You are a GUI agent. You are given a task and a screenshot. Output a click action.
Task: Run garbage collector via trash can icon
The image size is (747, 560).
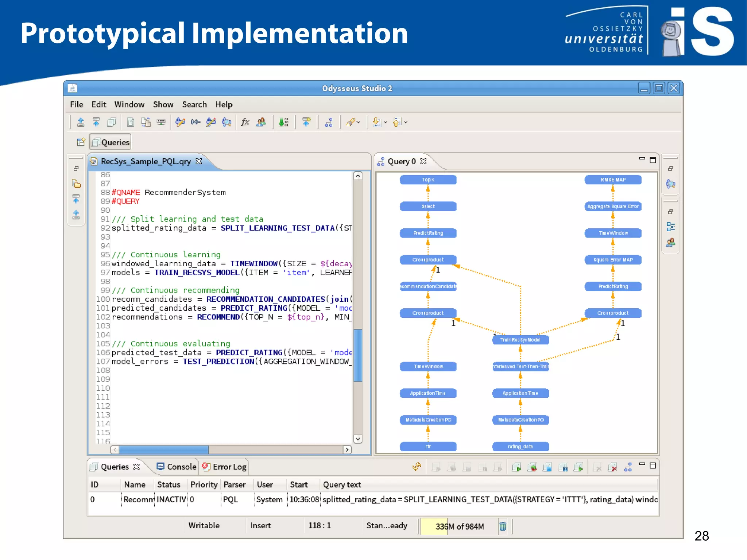pyautogui.click(x=503, y=526)
